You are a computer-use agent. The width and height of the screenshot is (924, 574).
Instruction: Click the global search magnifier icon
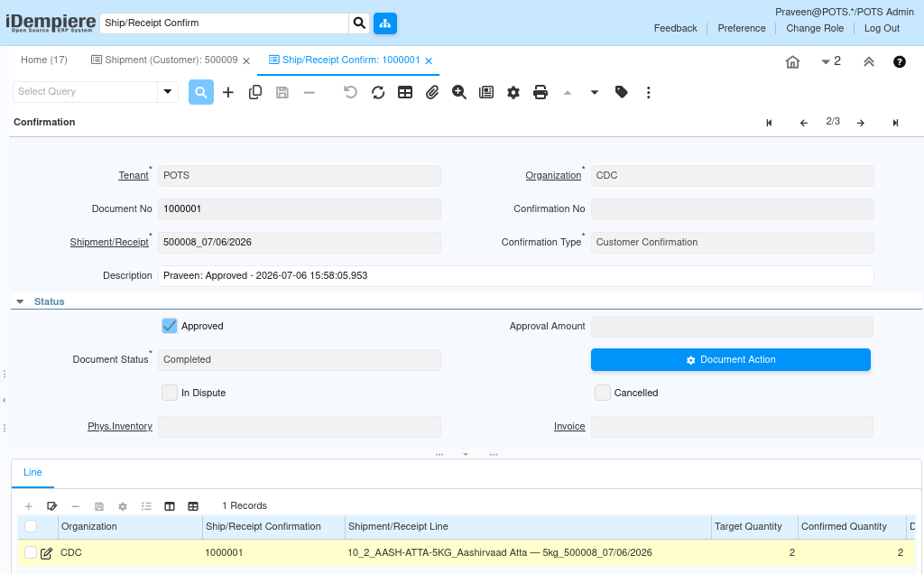click(359, 23)
